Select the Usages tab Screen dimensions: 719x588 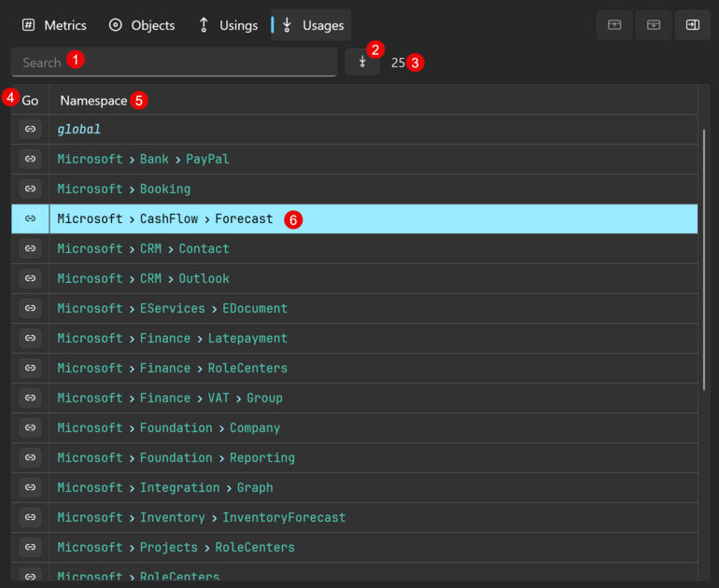(x=313, y=25)
